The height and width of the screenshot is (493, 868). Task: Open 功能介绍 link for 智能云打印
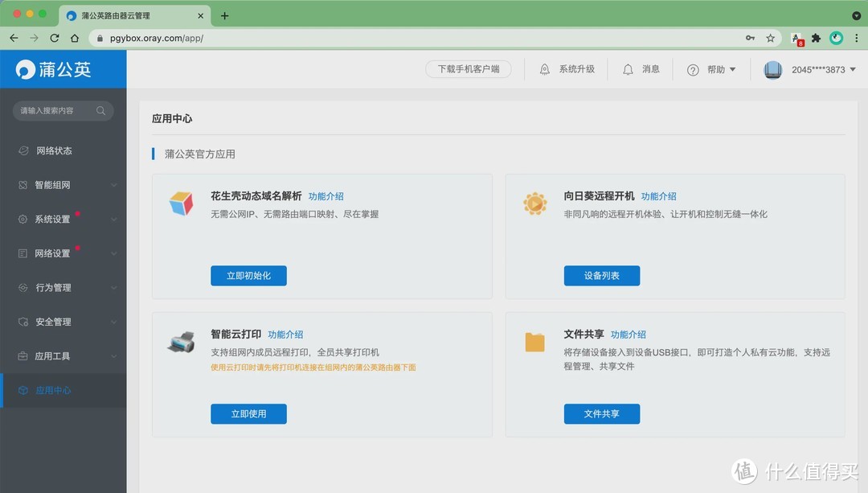tap(285, 334)
